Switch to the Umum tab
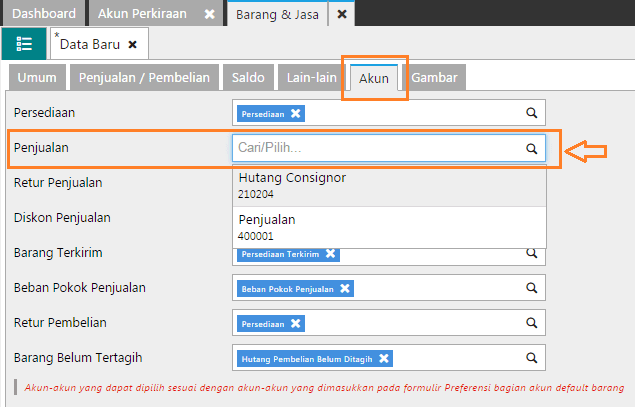 pyautogui.click(x=37, y=78)
